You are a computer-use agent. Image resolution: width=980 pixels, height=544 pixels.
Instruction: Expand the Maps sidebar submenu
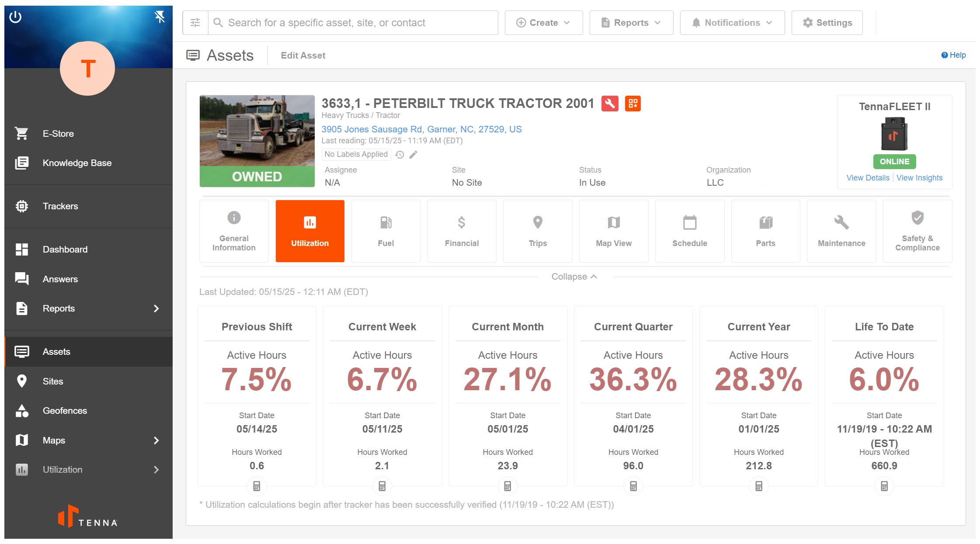click(x=156, y=440)
